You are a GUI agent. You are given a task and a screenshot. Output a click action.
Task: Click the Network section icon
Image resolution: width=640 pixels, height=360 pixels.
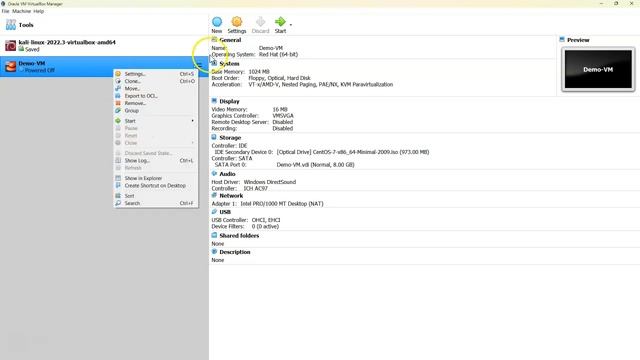click(x=214, y=196)
